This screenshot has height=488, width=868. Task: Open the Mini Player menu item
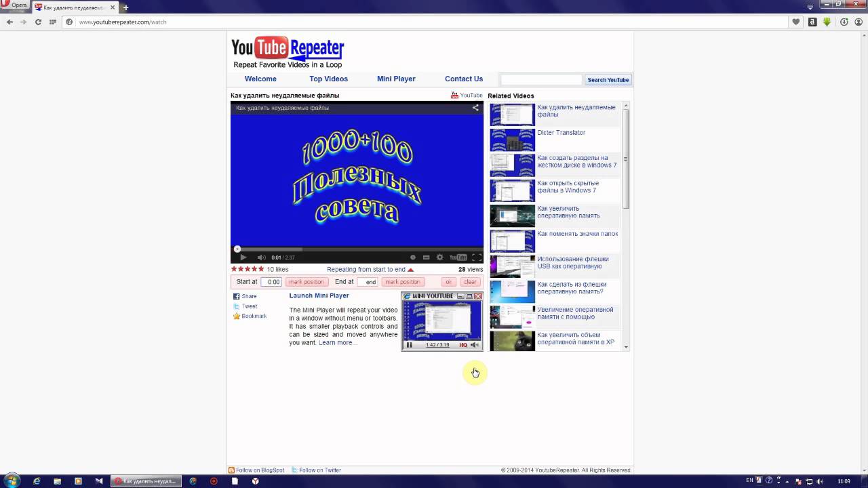tap(396, 79)
